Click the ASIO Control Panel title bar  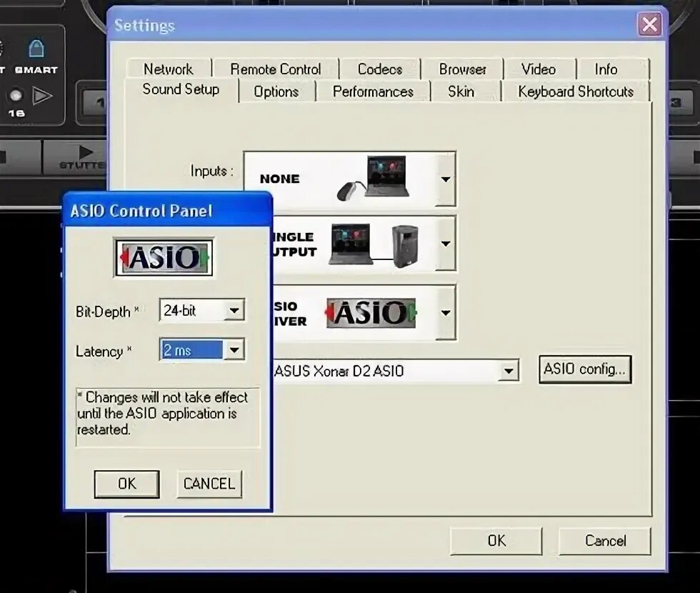168,210
